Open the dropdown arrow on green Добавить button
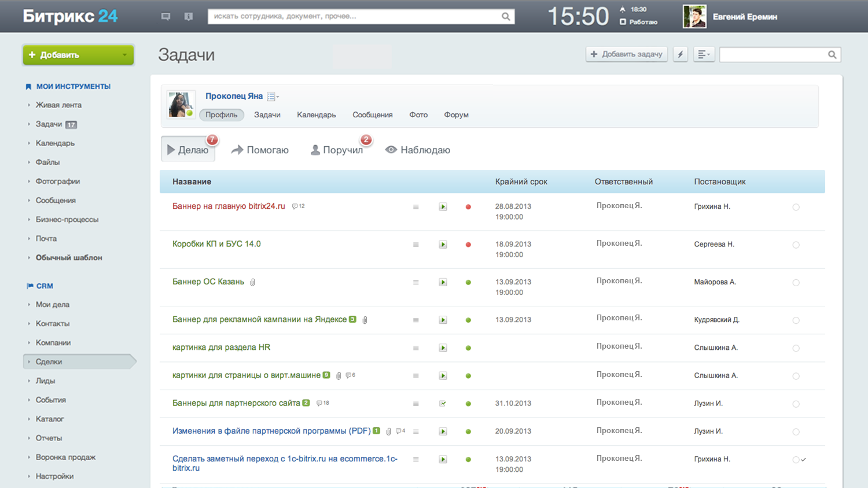This screenshot has height=488, width=868. pos(124,55)
